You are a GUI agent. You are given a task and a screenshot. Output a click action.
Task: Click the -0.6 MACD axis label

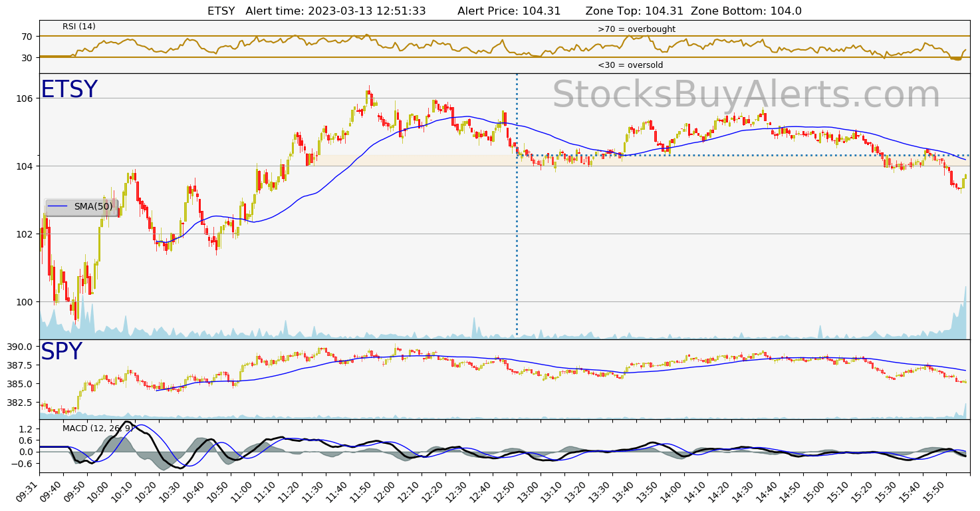click(x=23, y=464)
